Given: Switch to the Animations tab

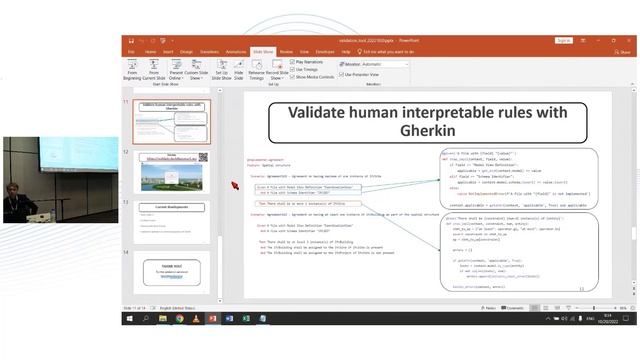Looking at the screenshot, I should 236,52.
